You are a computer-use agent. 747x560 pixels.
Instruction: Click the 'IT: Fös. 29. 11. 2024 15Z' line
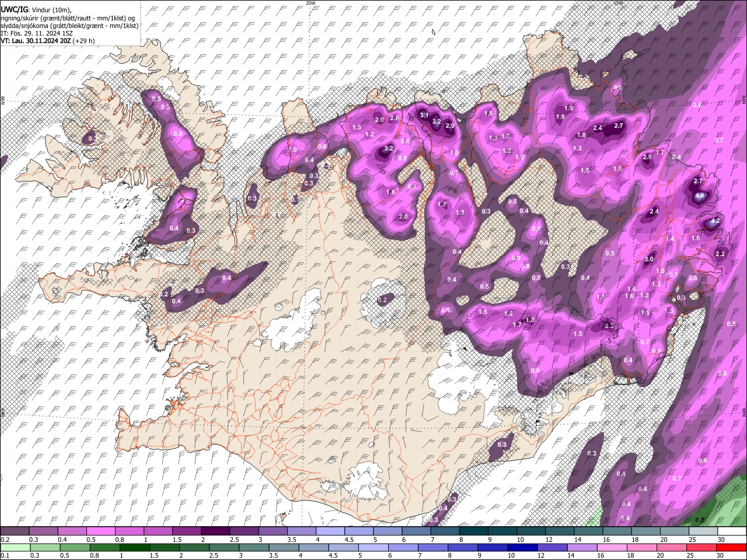[x=37, y=33]
